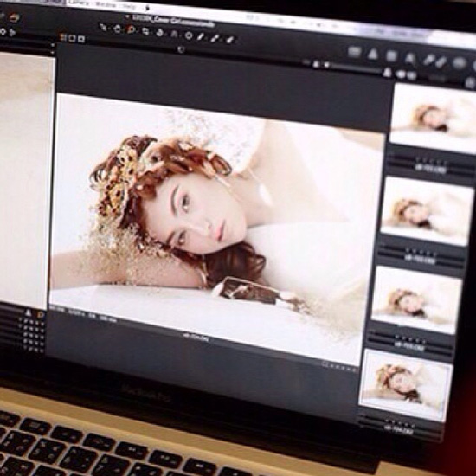Select the circular Spot Removal tool
Image resolution: width=476 pixels, height=476 pixels.
[x=189, y=35]
